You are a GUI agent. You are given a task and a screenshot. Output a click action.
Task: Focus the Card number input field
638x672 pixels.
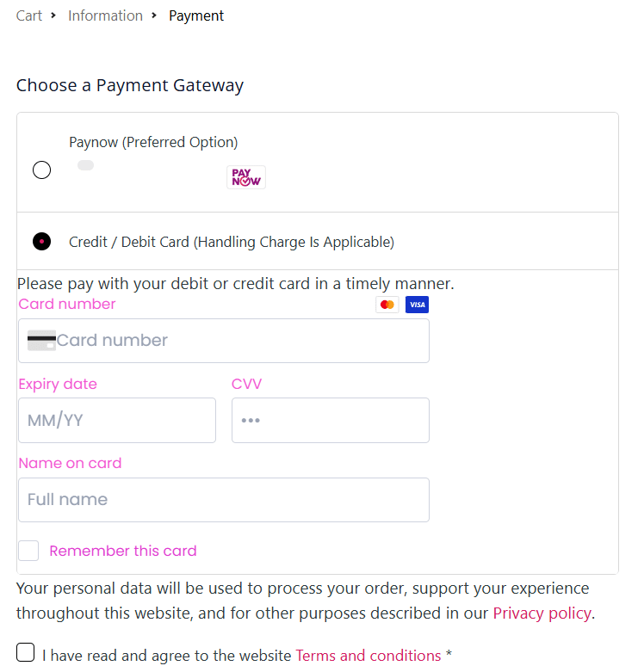[223, 341]
